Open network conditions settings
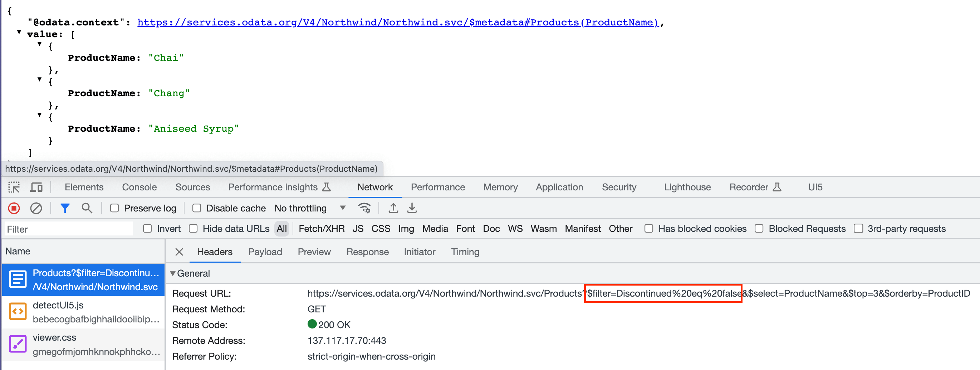 click(x=364, y=208)
